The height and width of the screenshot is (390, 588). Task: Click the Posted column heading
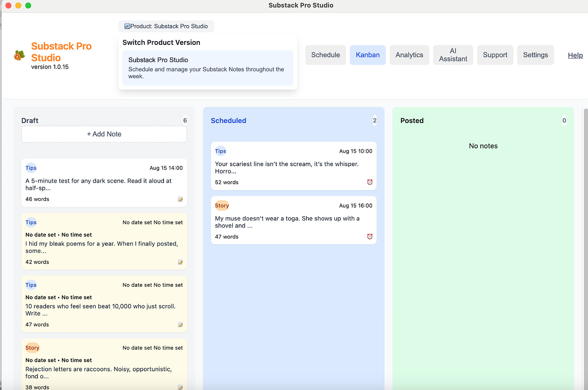412,120
